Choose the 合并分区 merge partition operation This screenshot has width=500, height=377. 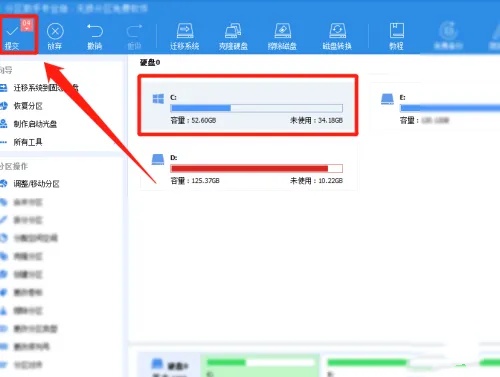click(22, 202)
